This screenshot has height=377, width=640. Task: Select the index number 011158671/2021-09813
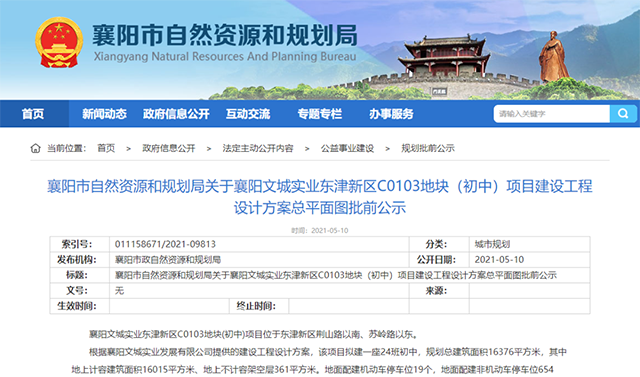click(x=165, y=244)
